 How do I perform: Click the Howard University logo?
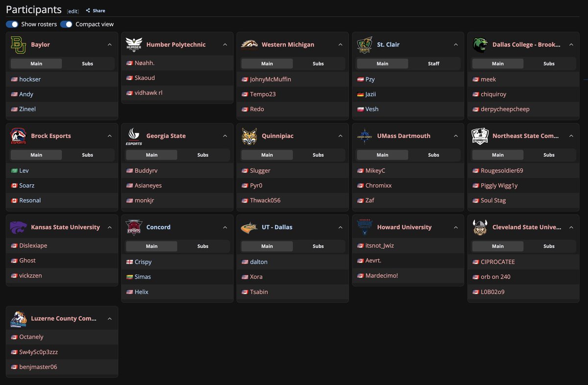click(x=365, y=227)
